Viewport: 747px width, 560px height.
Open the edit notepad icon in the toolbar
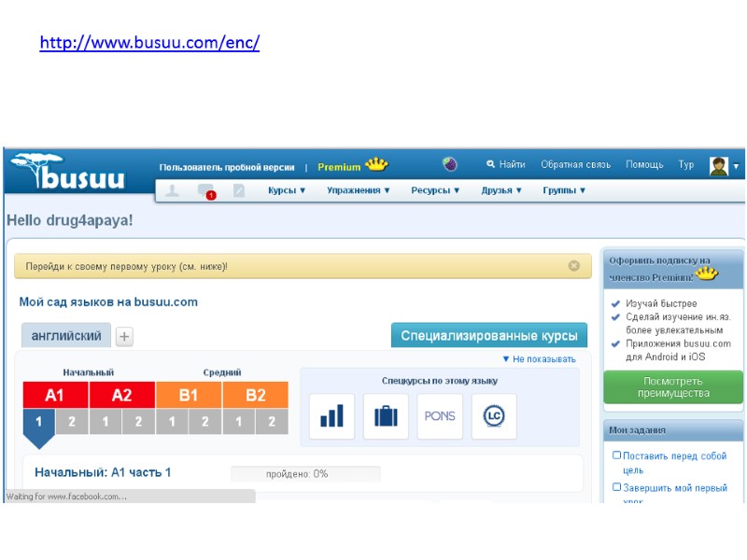click(x=239, y=190)
